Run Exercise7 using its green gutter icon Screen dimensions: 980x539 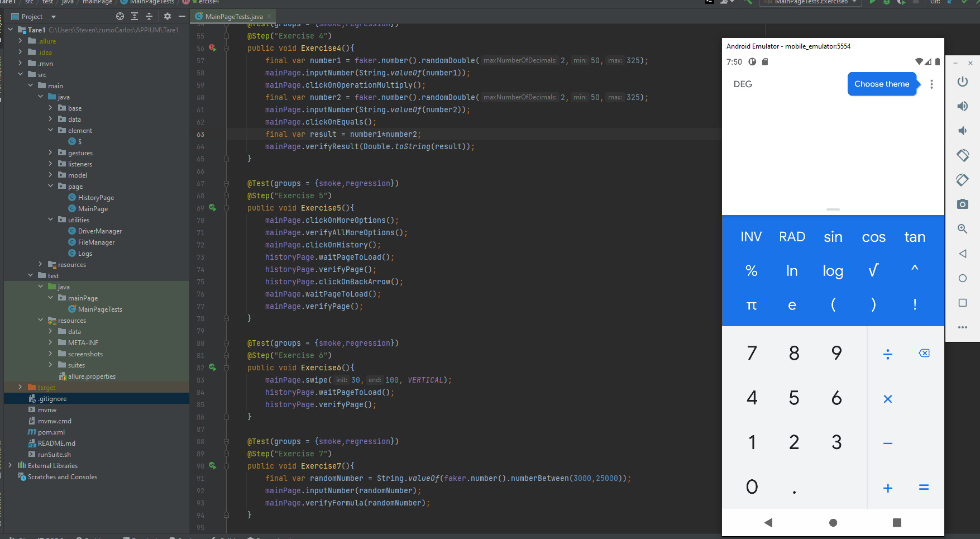pos(212,466)
